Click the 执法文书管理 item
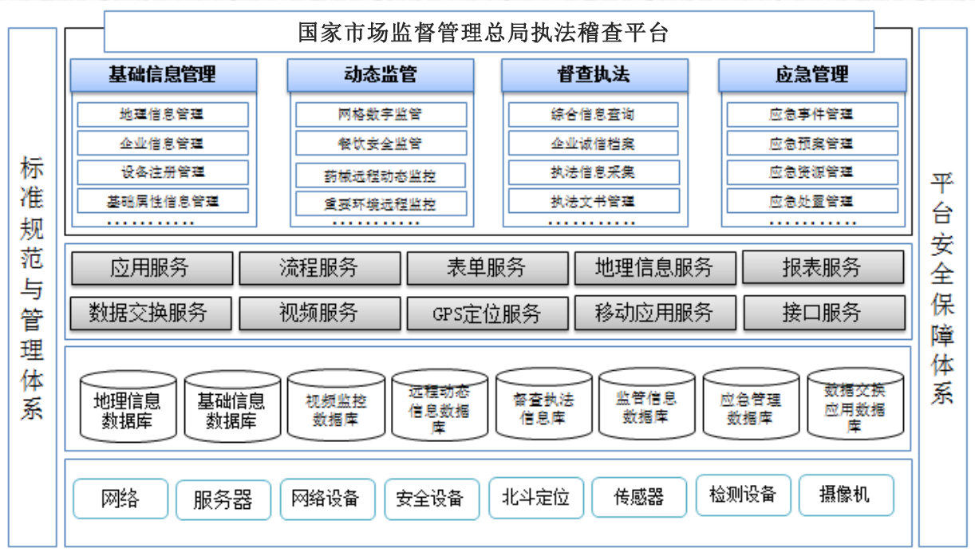The height and width of the screenshot is (560, 975). 594,201
